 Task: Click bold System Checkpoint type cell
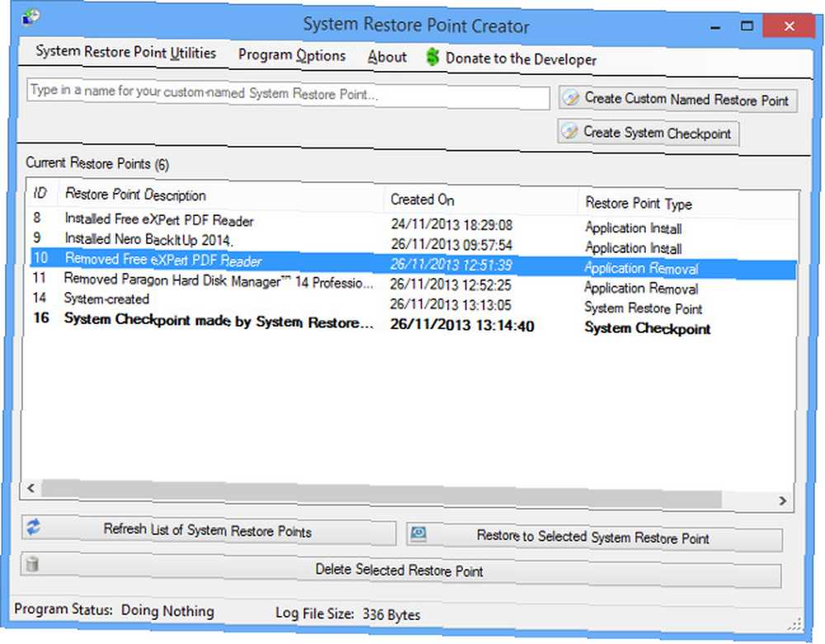click(647, 328)
